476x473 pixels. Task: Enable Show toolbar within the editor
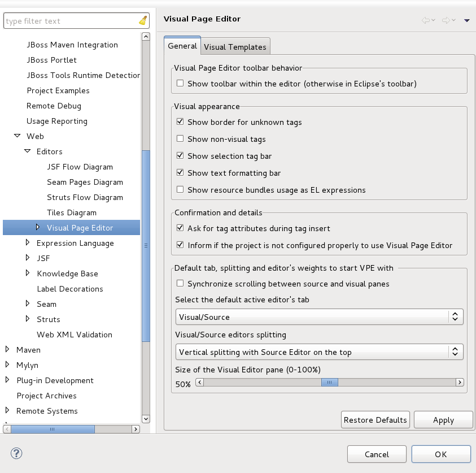click(x=180, y=84)
